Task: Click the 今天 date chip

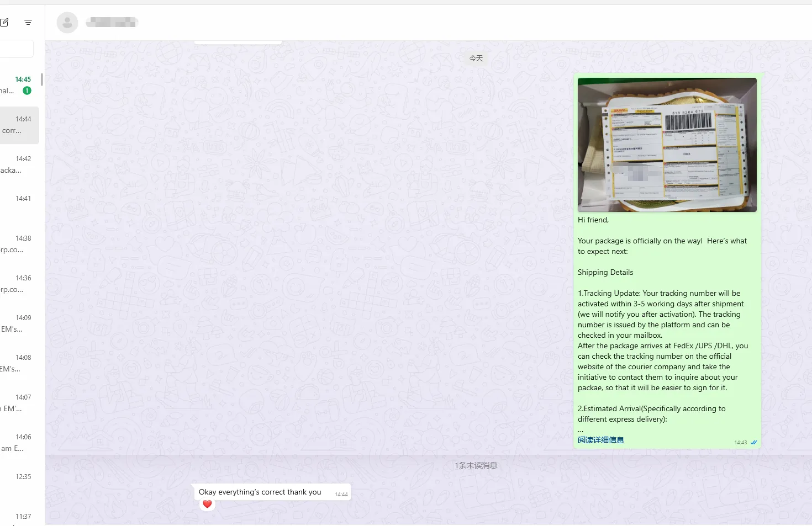Action: tap(476, 59)
